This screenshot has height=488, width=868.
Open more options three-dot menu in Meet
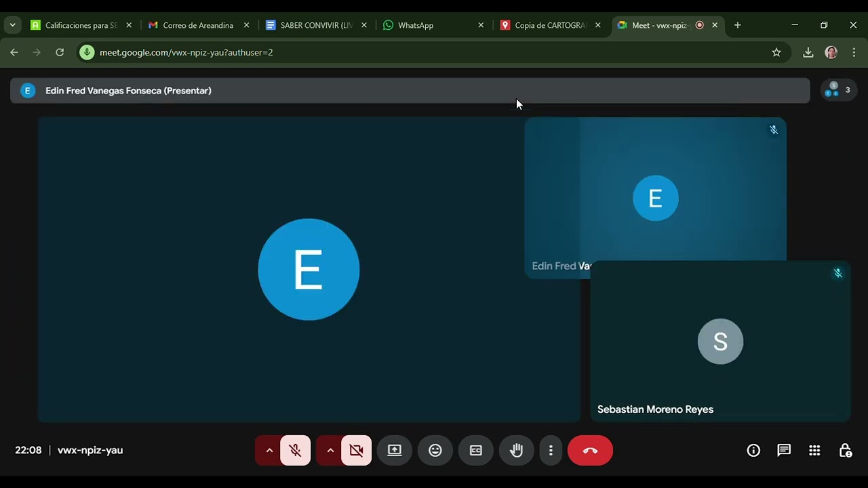[x=551, y=450]
